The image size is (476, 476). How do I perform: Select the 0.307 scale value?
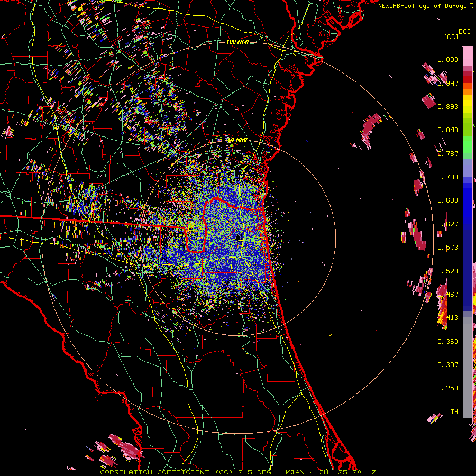(448, 365)
